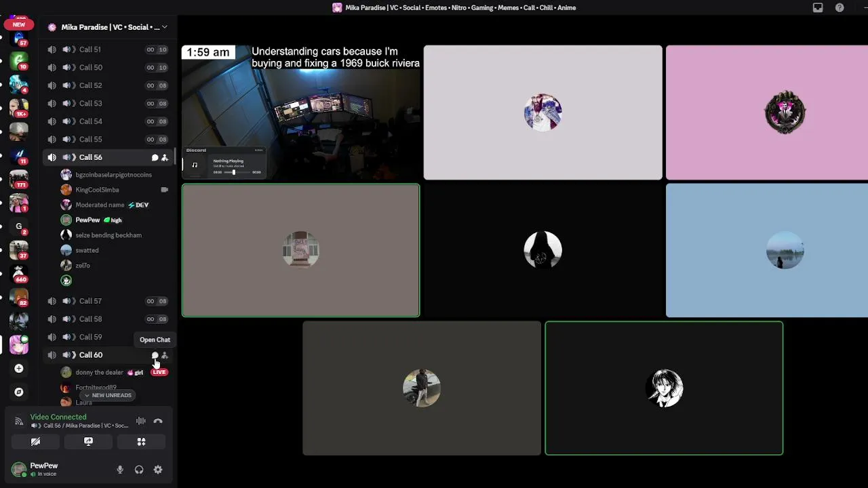Open Call 56 chat icon
Viewport: 868px width, 488px height.
pos(155,157)
